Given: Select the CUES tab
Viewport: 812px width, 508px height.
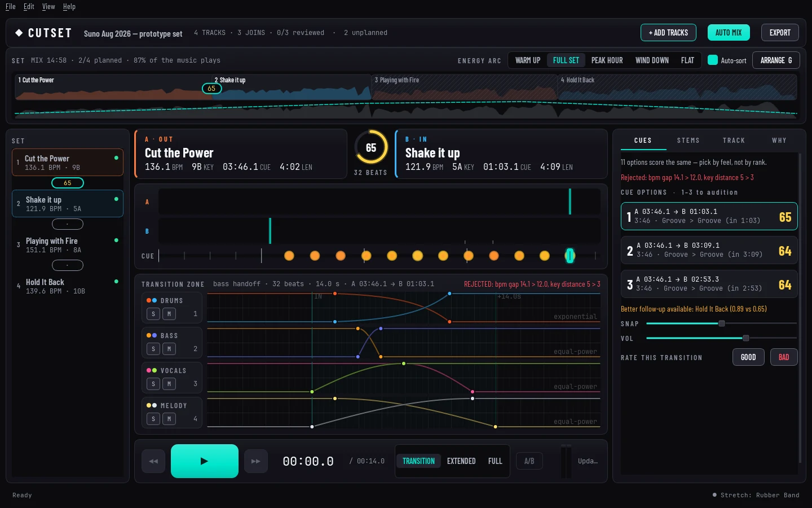Looking at the screenshot, I should tap(643, 141).
